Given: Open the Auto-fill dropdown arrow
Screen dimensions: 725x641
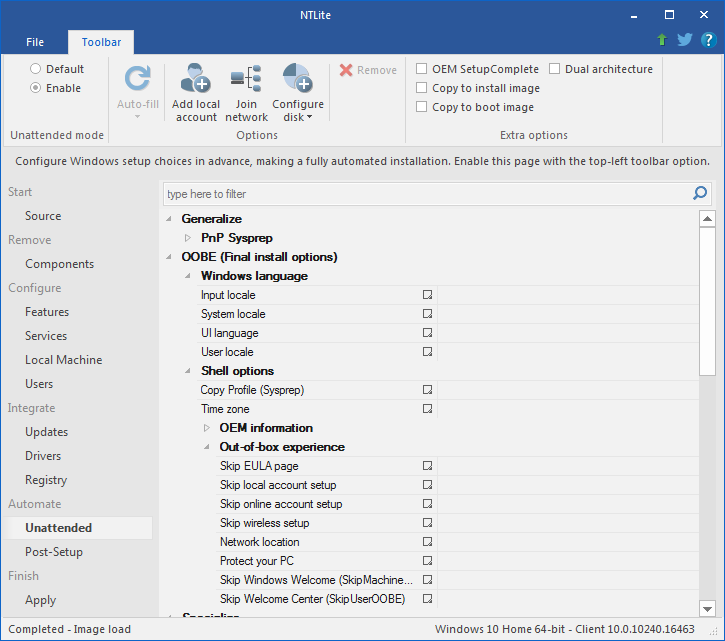Looking at the screenshot, I should pyautogui.click(x=138, y=117).
